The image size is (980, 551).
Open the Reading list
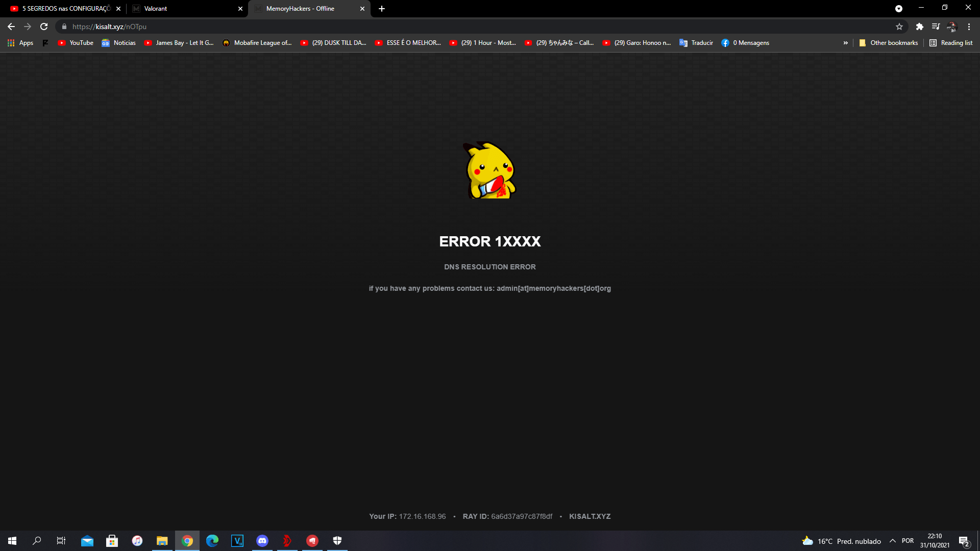[x=951, y=43]
